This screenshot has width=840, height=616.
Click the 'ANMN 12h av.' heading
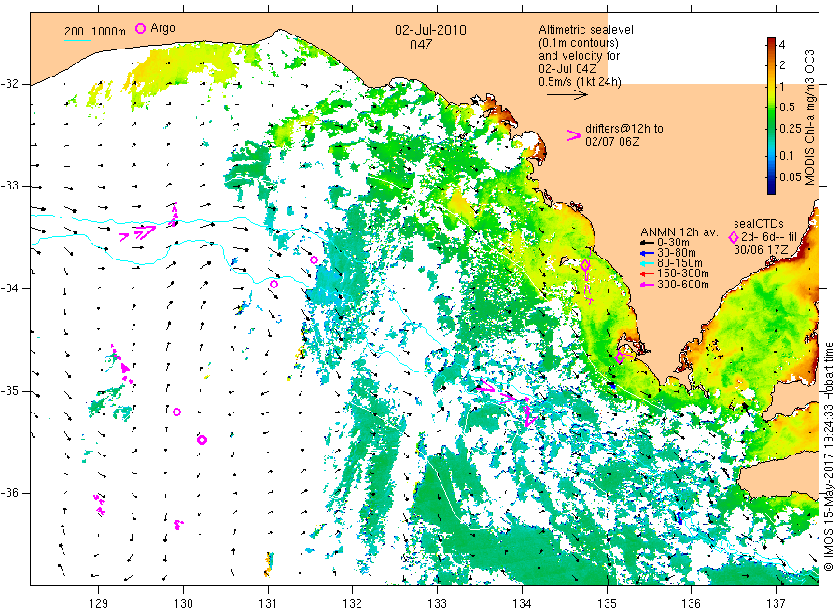679,232
